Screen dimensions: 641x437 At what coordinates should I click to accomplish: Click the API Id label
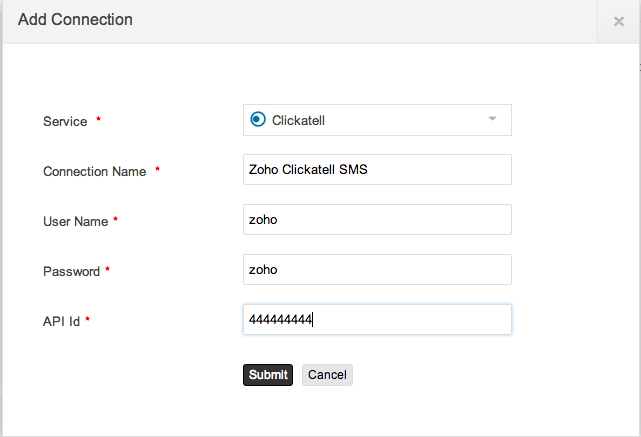(61, 321)
